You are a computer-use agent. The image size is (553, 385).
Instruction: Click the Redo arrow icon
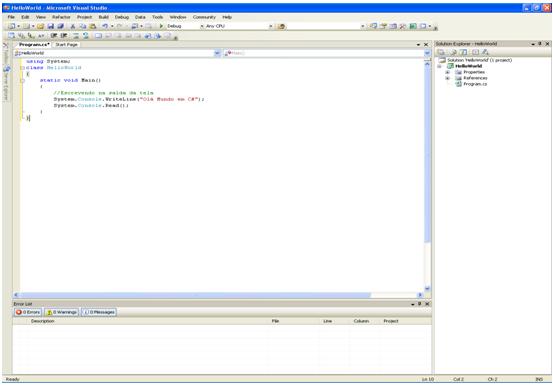119,26
